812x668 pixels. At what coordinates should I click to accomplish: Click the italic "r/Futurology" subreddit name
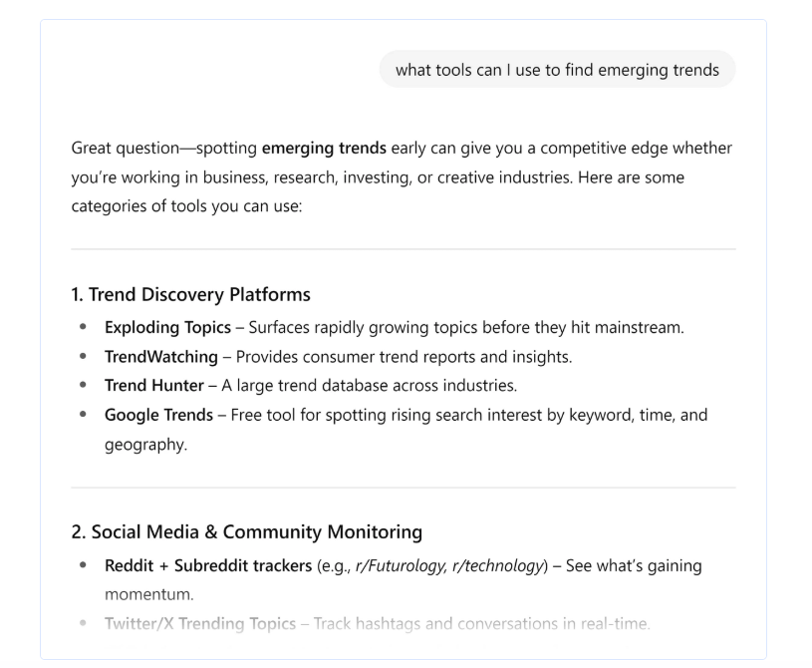(406, 566)
